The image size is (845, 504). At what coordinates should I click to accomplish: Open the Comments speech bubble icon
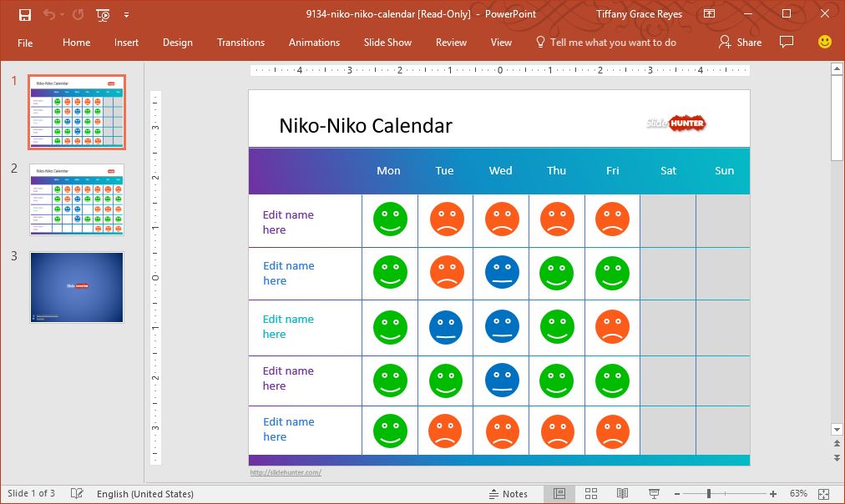pos(787,42)
